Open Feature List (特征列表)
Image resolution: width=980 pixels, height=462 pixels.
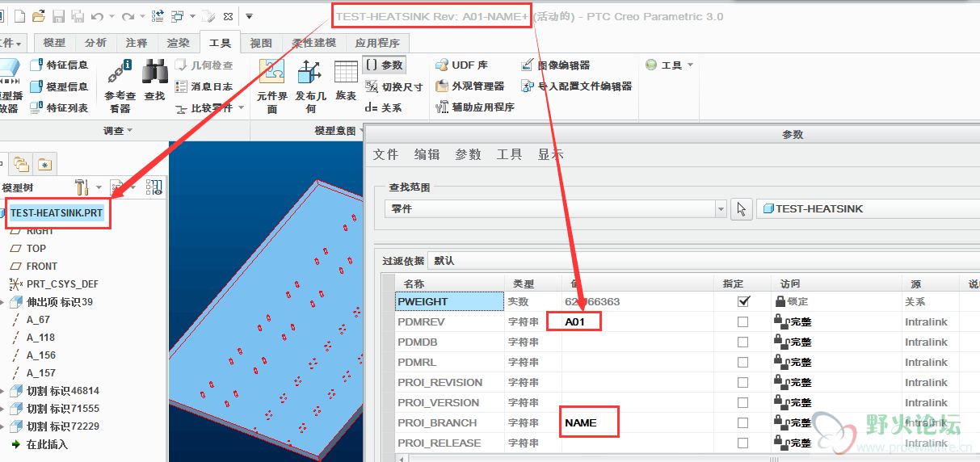point(60,107)
